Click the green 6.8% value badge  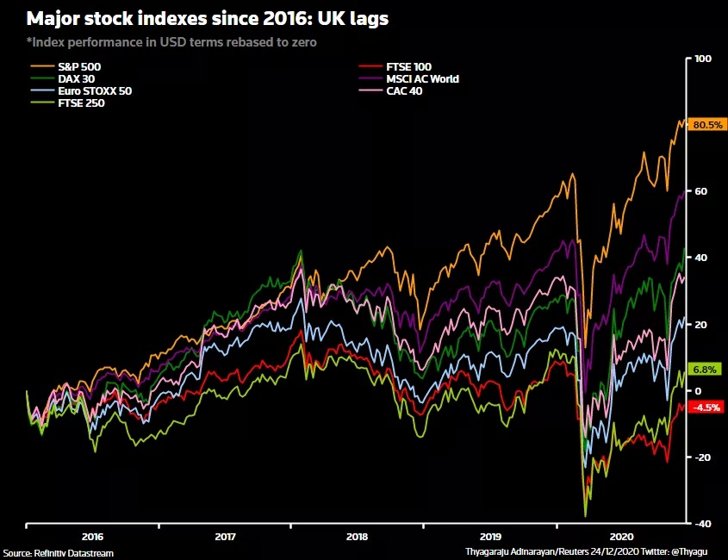pyautogui.click(x=705, y=369)
